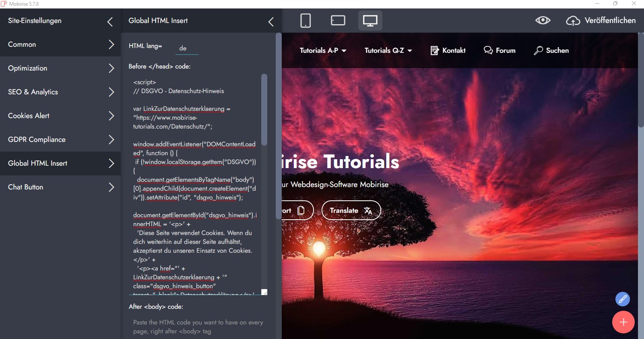
Task: Click the cloud upload publish icon
Action: click(573, 21)
